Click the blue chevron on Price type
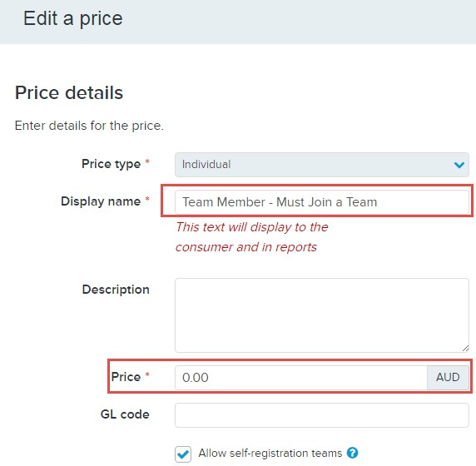Image resolution: width=476 pixels, height=466 pixels. pyautogui.click(x=459, y=165)
